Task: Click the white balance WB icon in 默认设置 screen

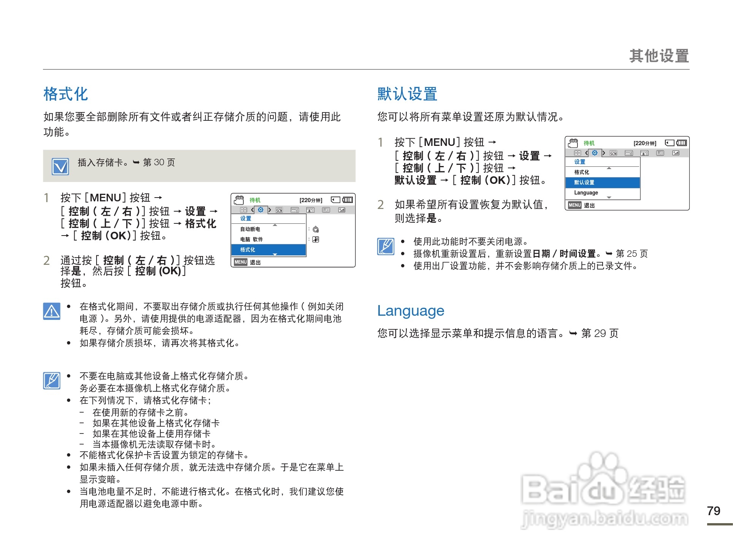Action: (660, 153)
